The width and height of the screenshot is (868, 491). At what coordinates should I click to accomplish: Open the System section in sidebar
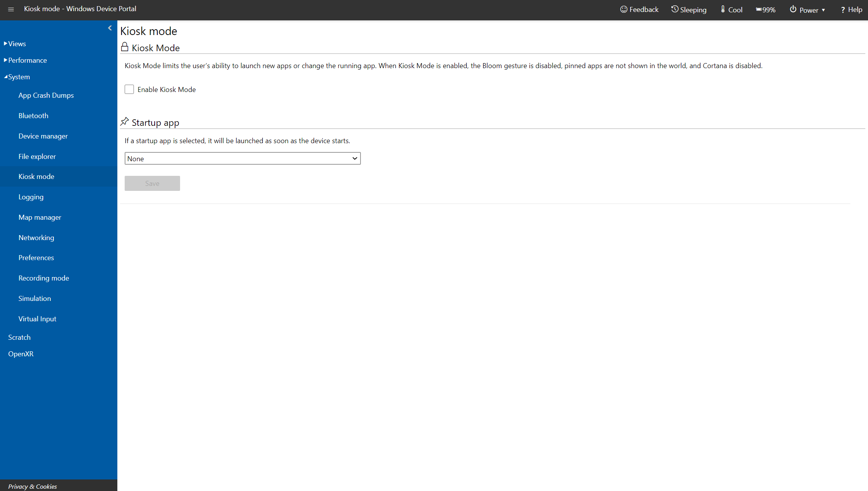[x=18, y=76]
